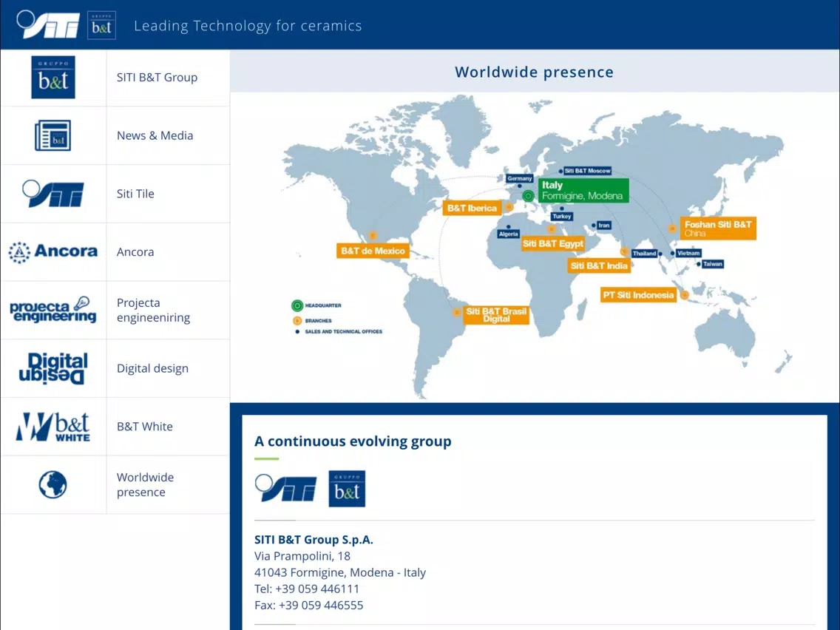The image size is (840, 630).
Task: Click the Taiwan office label on map
Action: (713, 263)
